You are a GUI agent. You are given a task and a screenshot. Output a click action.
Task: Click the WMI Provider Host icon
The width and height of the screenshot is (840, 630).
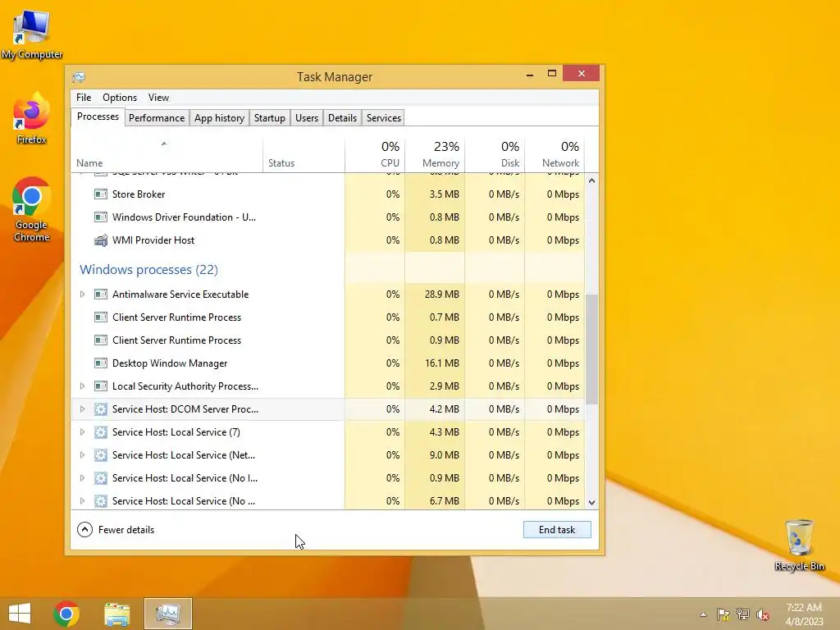coord(100,240)
